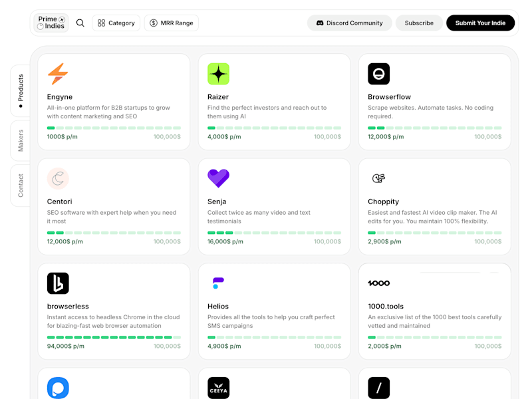This screenshot has width=532, height=399.
Task: Open the Browserflow product title
Action: (x=389, y=97)
